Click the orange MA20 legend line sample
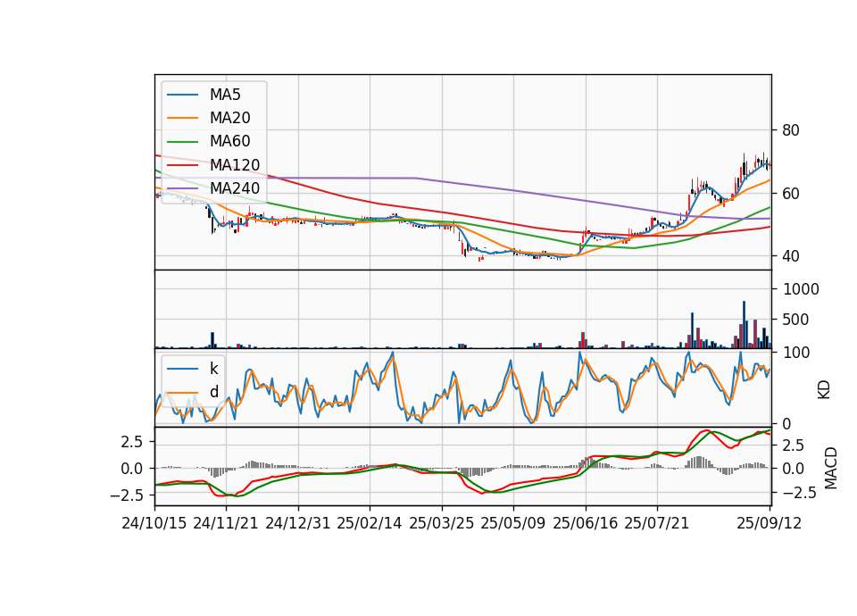The width and height of the screenshot is (857, 616). point(182,118)
